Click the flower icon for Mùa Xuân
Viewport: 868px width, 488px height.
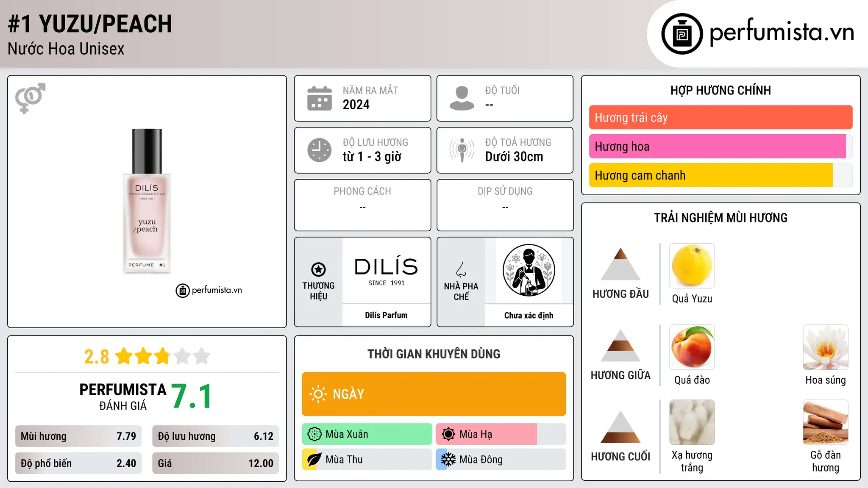tap(314, 434)
